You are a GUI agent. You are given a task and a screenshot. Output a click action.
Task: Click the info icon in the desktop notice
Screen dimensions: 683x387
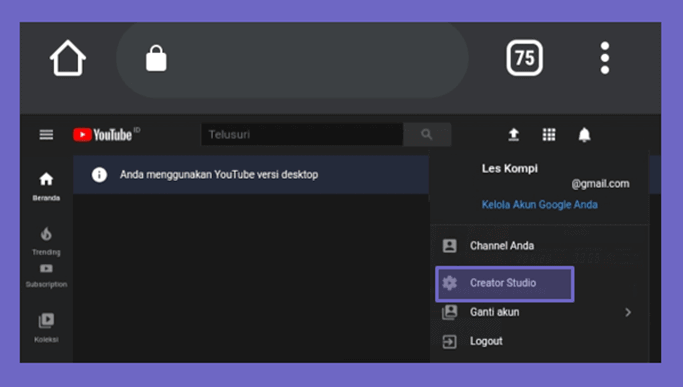click(x=99, y=175)
